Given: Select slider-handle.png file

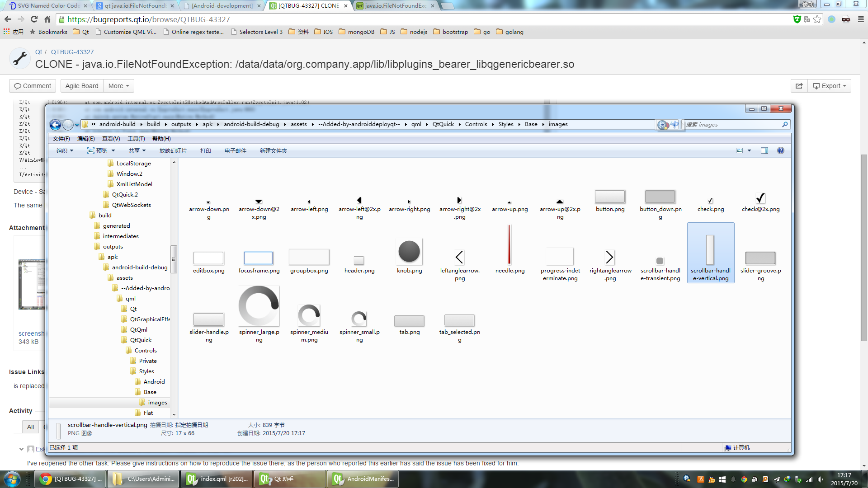Looking at the screenshot, I should [208, 328].
